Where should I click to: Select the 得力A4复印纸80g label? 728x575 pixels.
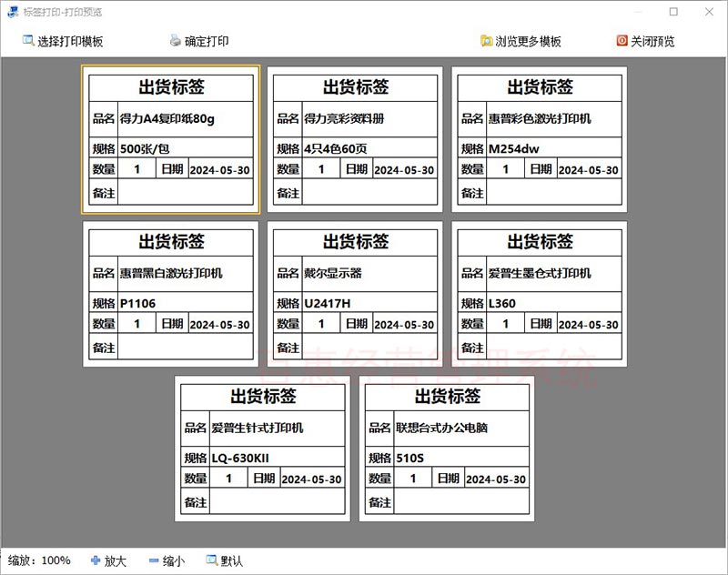click(171, 139)
